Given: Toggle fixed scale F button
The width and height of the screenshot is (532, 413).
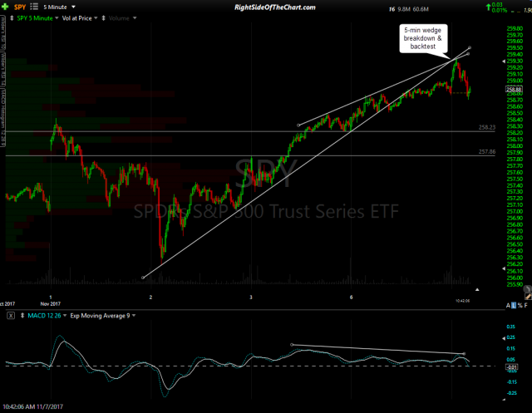Looking at the screenshot, I should pyautogui.click(x=526, y=306).
